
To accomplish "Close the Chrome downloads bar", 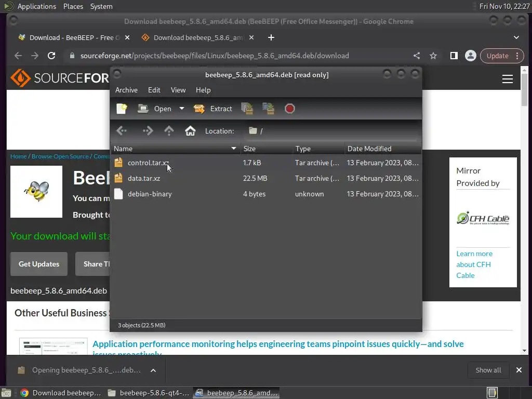I will pyautogui.click(x=519, y=370).
